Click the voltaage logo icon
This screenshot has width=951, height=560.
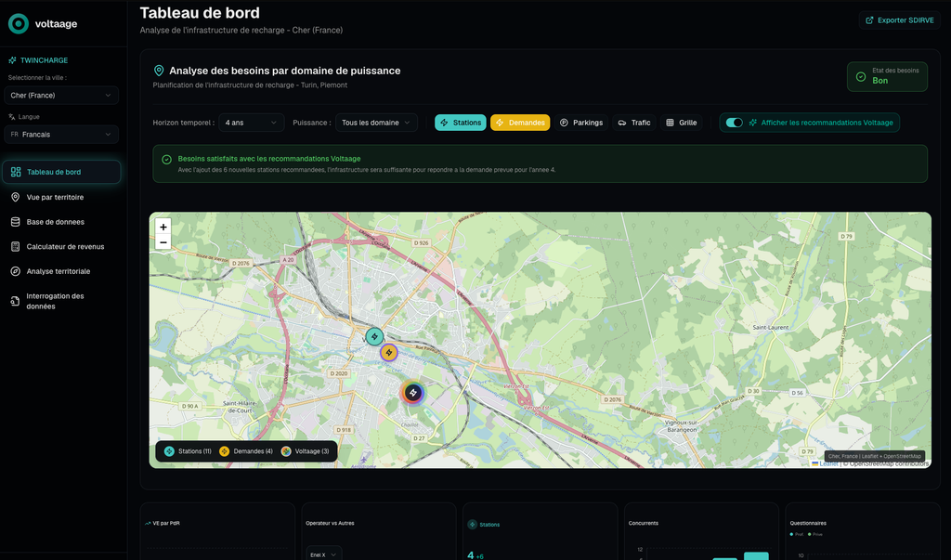[19, 23]
